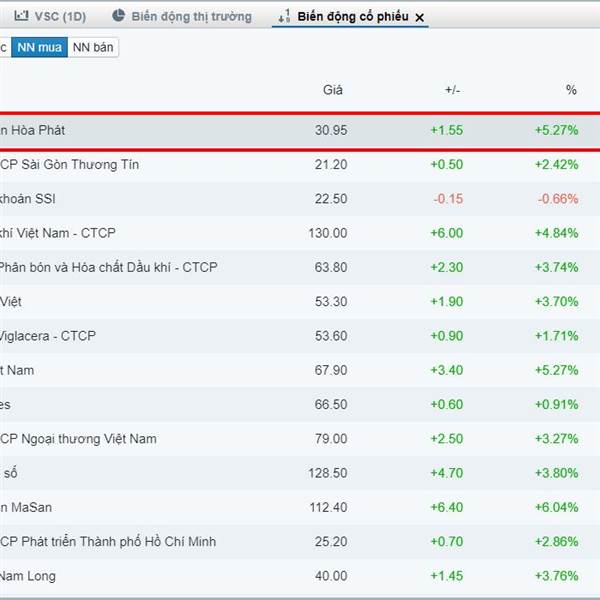Click the +3.80% value in số row

[556, 473]
